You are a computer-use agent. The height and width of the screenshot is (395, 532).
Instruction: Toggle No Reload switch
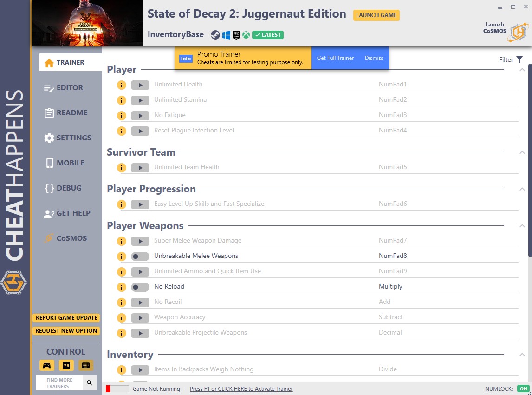click(x=140, y=287)
